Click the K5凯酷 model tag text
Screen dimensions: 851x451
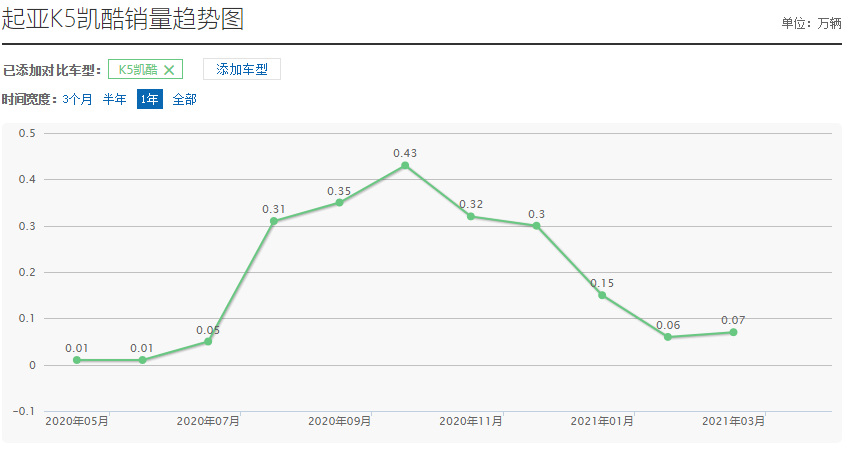(137, 70)
